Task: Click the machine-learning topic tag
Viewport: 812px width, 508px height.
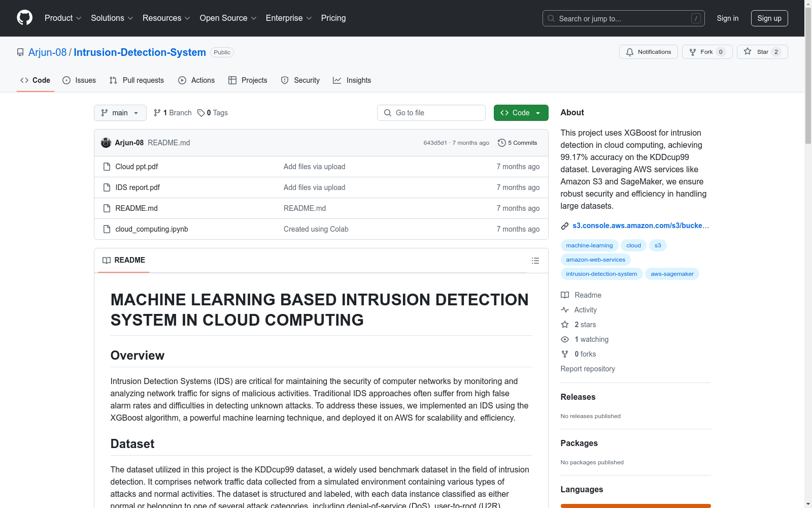Action: (x=589, y=245)
